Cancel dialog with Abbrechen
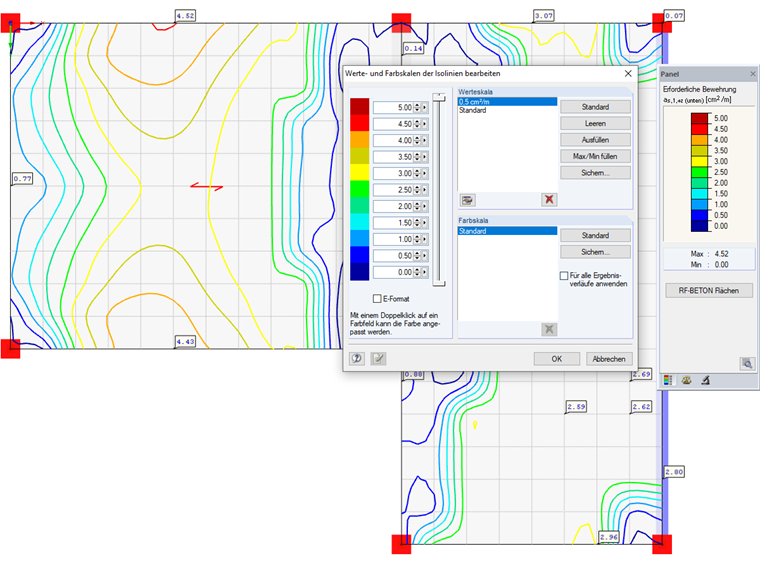760x570 pixels. pos(609,359)
